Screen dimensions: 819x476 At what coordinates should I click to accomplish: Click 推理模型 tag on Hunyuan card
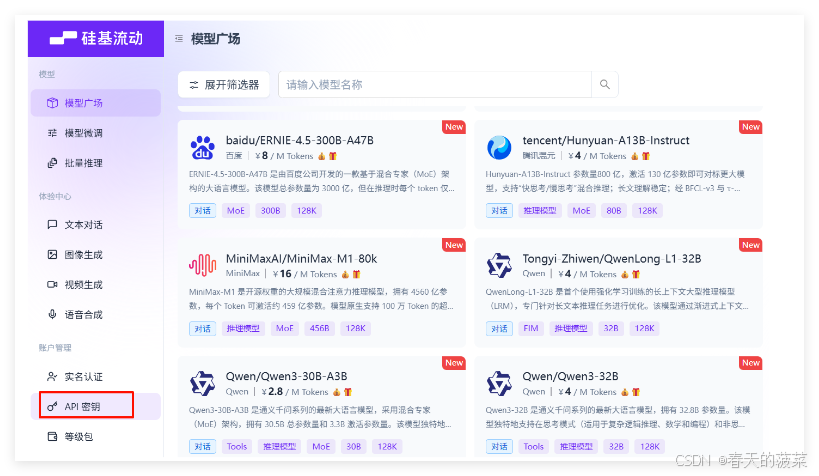pyautogui.click(x=540, y=211)
